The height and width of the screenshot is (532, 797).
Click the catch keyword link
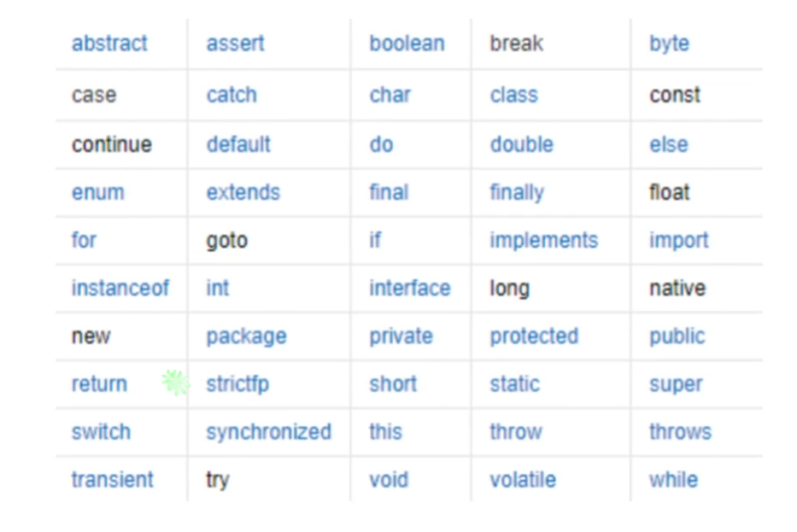coord(231,95)
